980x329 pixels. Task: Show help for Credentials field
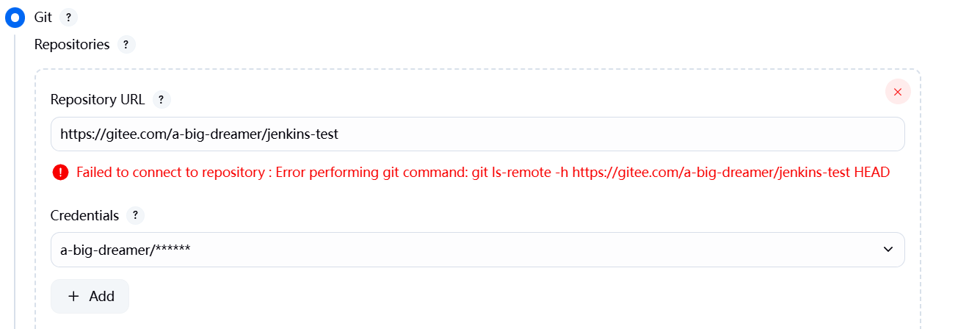click(x=135, y=216)
